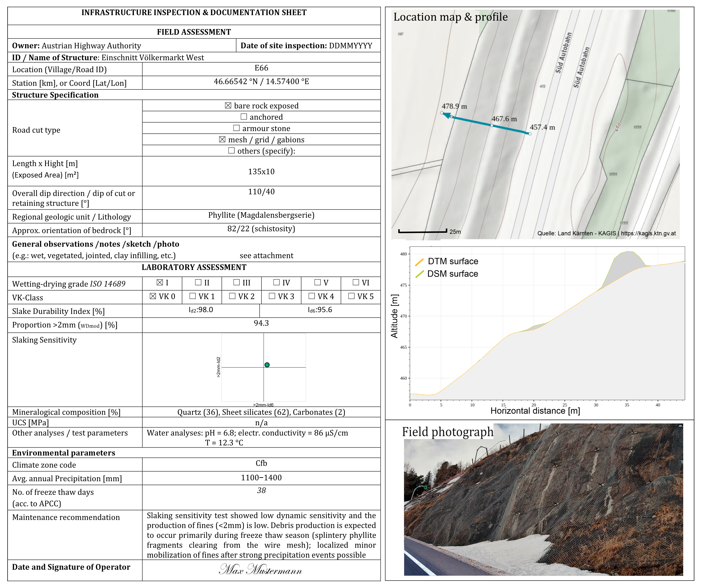Uncheck mesh / grid / gabions checkbox
Image resolution: width=701 pixels, height=588 pixels.
tap(222, 140)
